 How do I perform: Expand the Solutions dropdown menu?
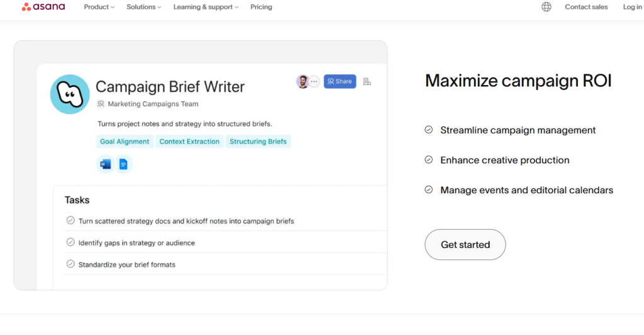pyautogui.click(x=144, y=7)
